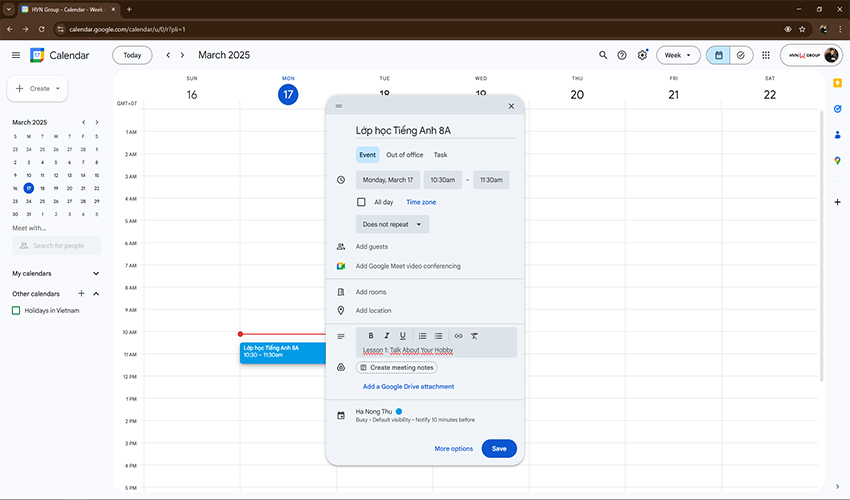Open end time 11:30am selector

click(x=491, y=180)
